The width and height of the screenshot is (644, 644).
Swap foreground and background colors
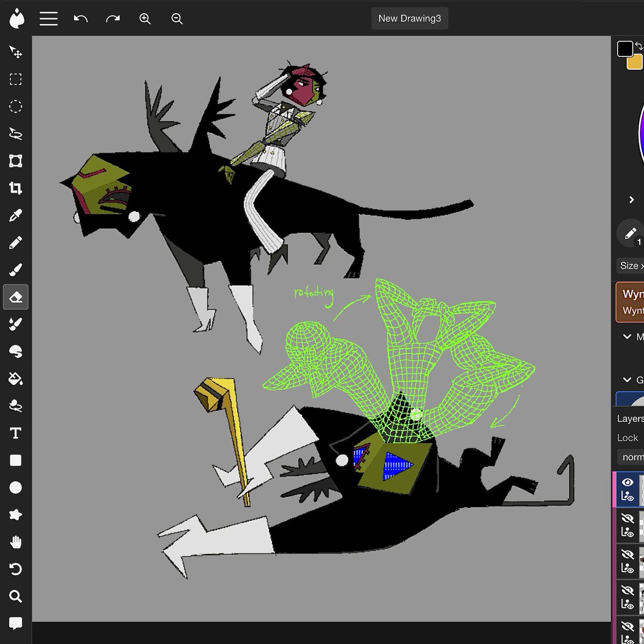coord(639,46)
